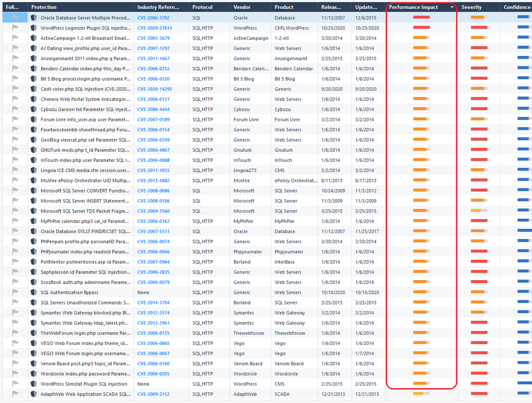Click shield icon of Anzeigenmarkt 2011 index.php row
Viewport: 532px width, 403px height.
(34, 59)
